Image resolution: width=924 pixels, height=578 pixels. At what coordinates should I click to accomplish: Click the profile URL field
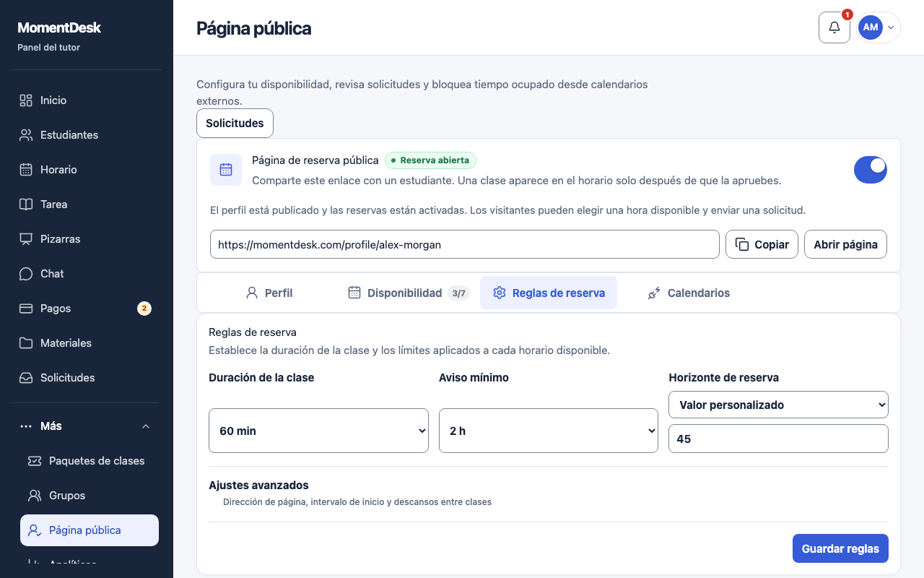point(465,244)
